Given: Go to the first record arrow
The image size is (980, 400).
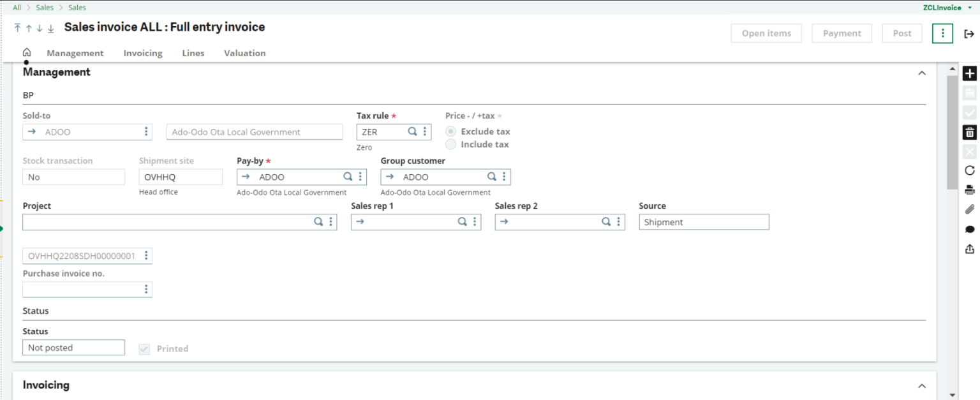Looking at the screenshot, I should [18, 28].
